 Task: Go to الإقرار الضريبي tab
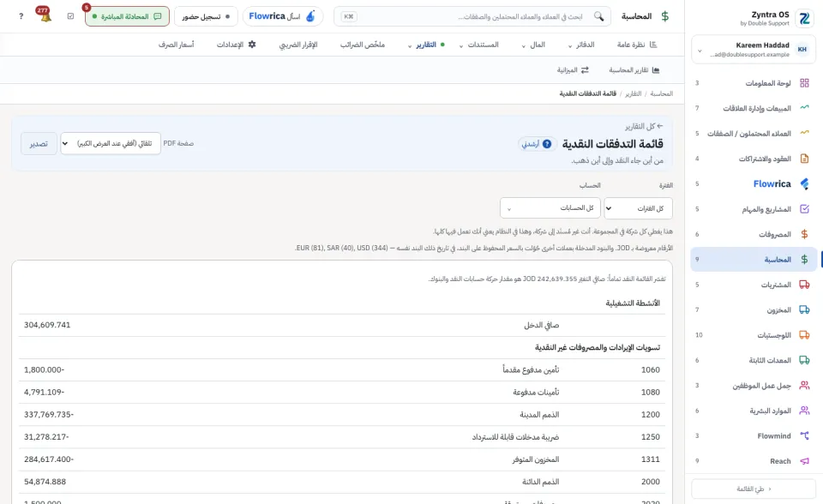(x=298, y=45)
